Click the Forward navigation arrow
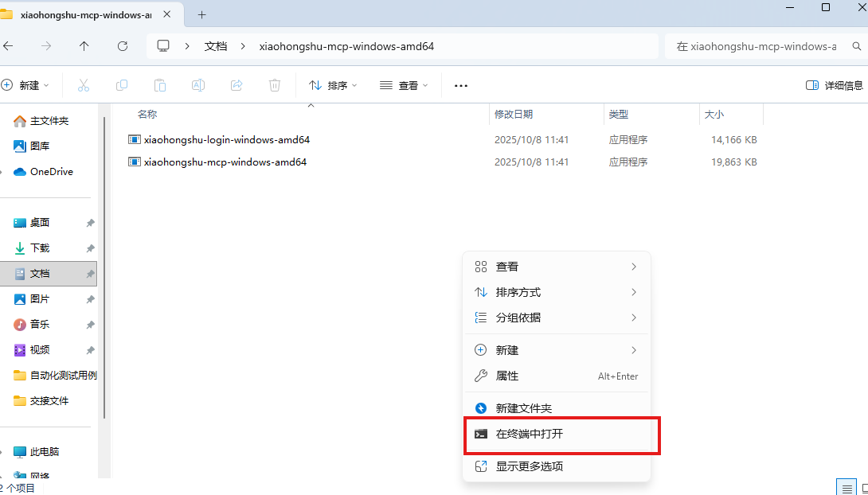Viewport: 868px width, 495px height. click(x=46, y=46)
